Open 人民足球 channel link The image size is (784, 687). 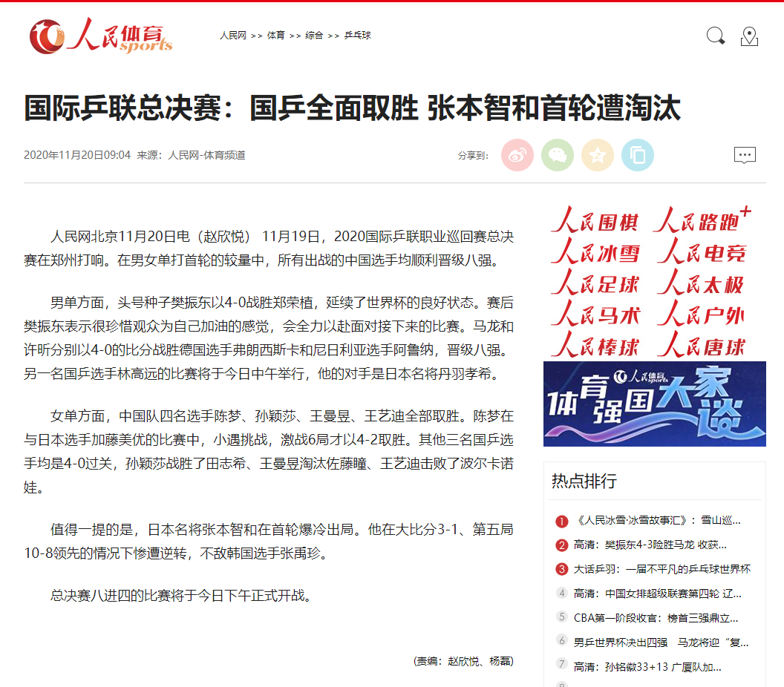coord(595,283)
